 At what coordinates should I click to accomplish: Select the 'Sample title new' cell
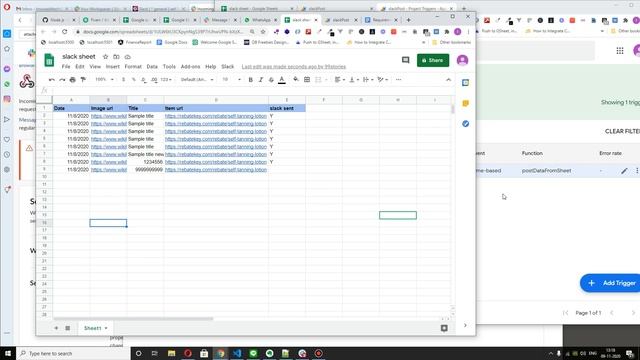145,154
